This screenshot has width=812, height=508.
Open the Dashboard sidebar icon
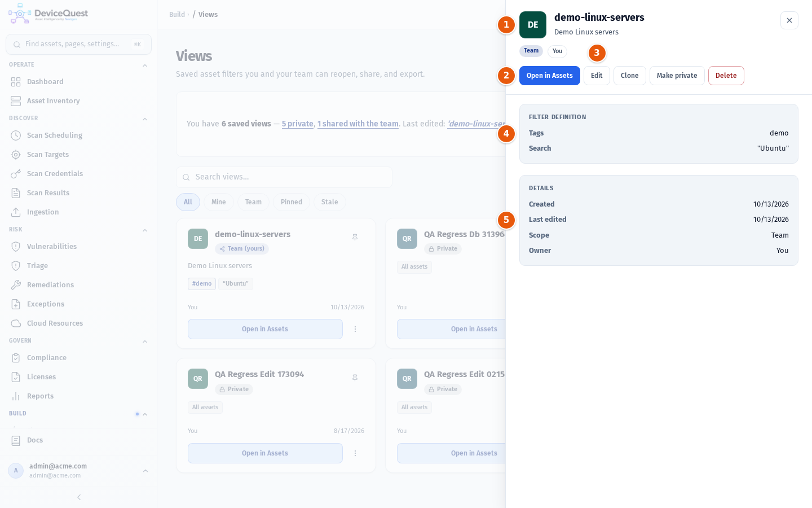(16, 82)
